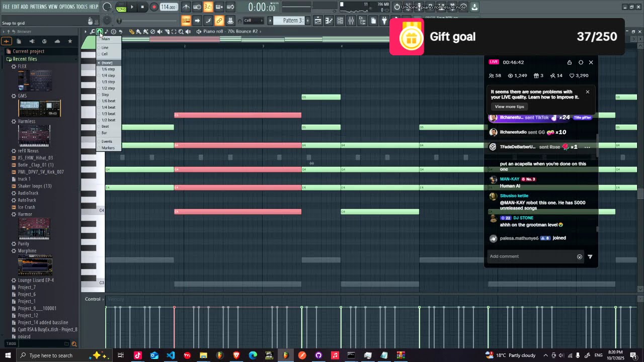This screenshot has height=362, width=644.
Task: Click the 3-2-1 wait for input icon
Action: point(208,7)
